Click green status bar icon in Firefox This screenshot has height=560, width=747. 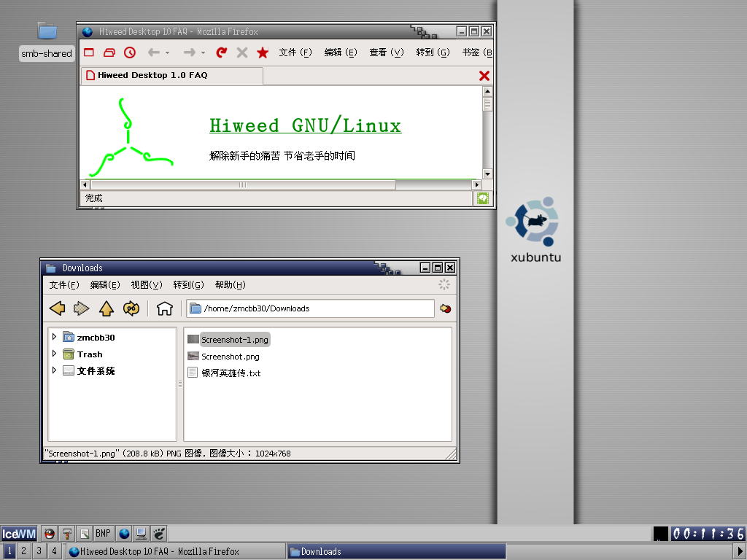pyautogui.click(x=483, y=198)
